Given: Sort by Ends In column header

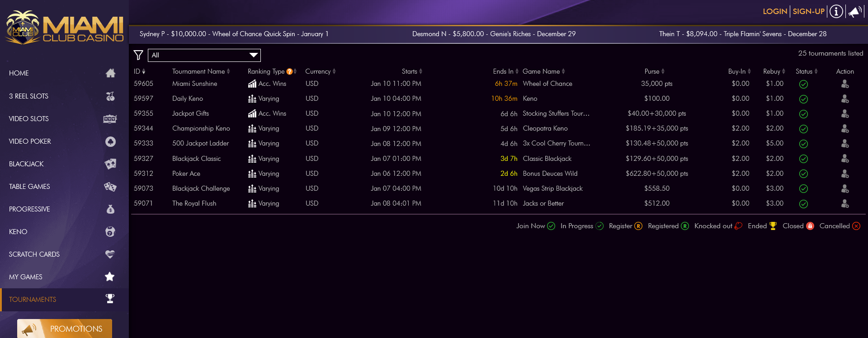Looking at the screenshot, I should pos(505,71).
